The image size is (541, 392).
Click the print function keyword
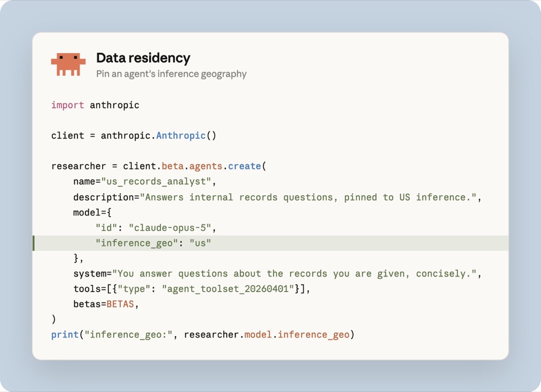click(65, 335)
